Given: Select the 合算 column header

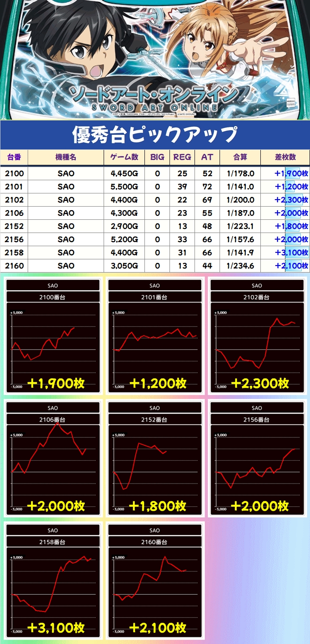Looking at the screenshot, I should [x=240, y=157].
